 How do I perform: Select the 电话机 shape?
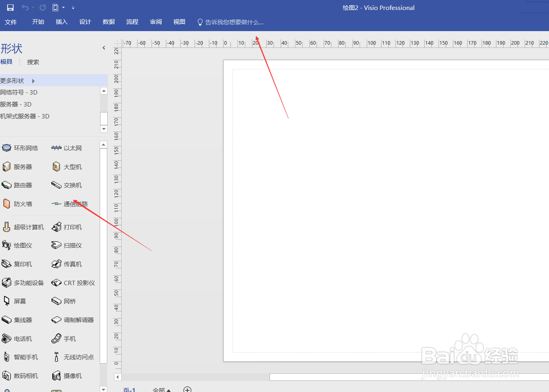17,339
